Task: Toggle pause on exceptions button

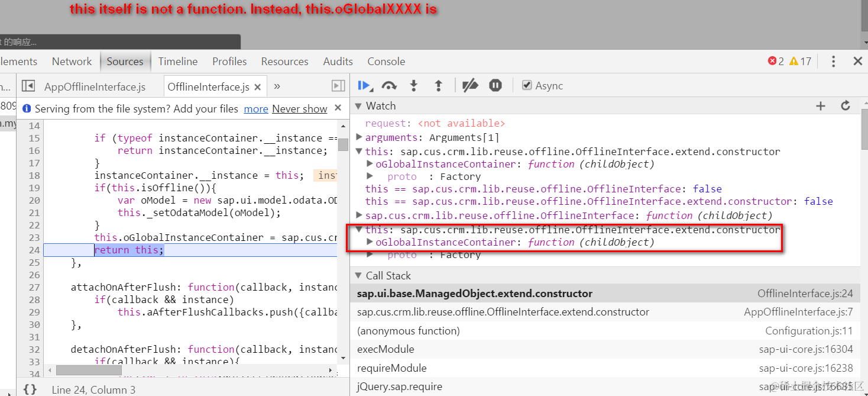Action: [x=495, y=86]
